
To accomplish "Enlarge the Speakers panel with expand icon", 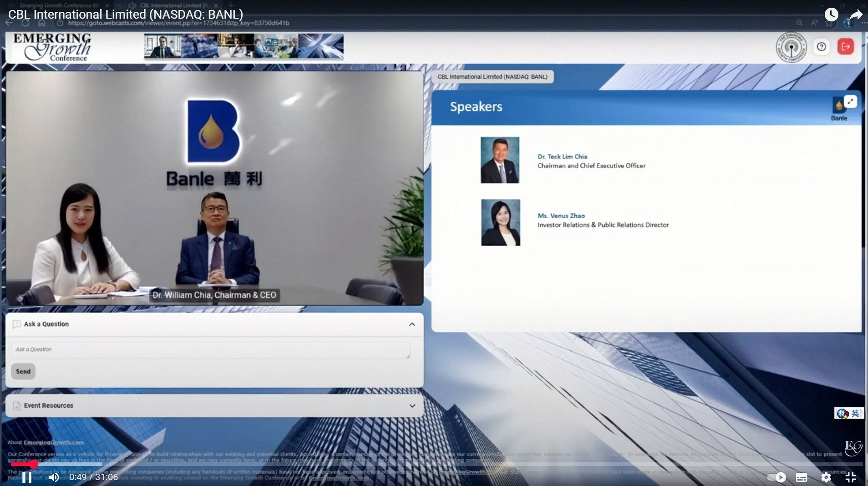I will pos(850,101).
